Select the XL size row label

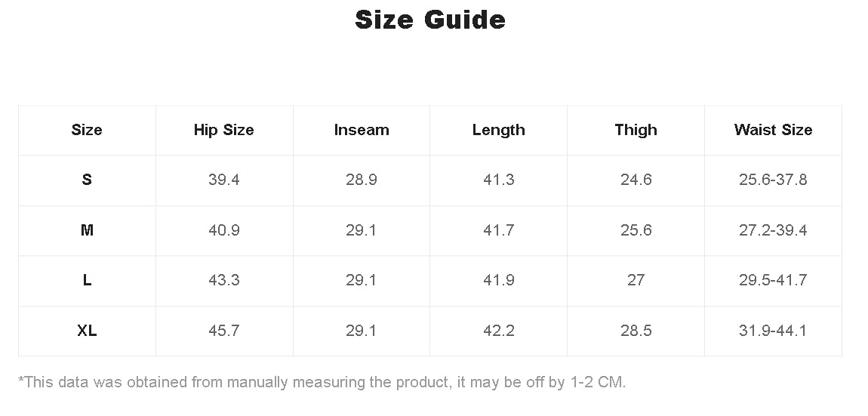tap(87, 331)
